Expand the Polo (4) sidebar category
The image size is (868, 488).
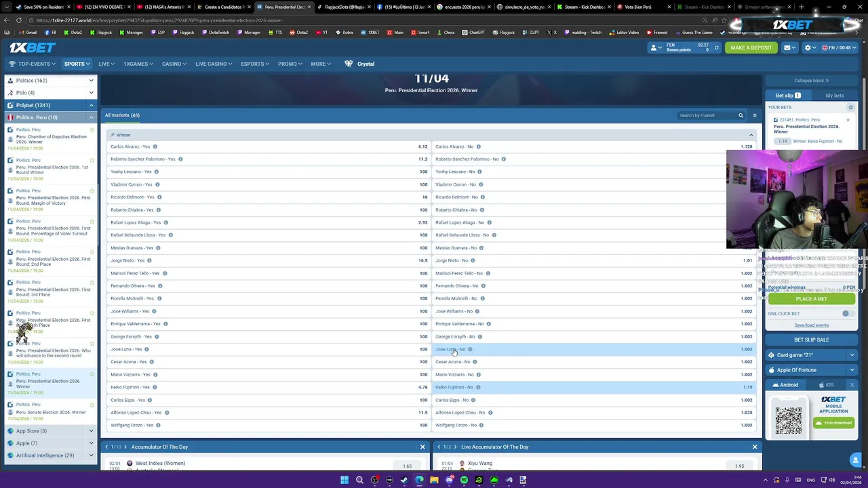[x=91, y=93]
